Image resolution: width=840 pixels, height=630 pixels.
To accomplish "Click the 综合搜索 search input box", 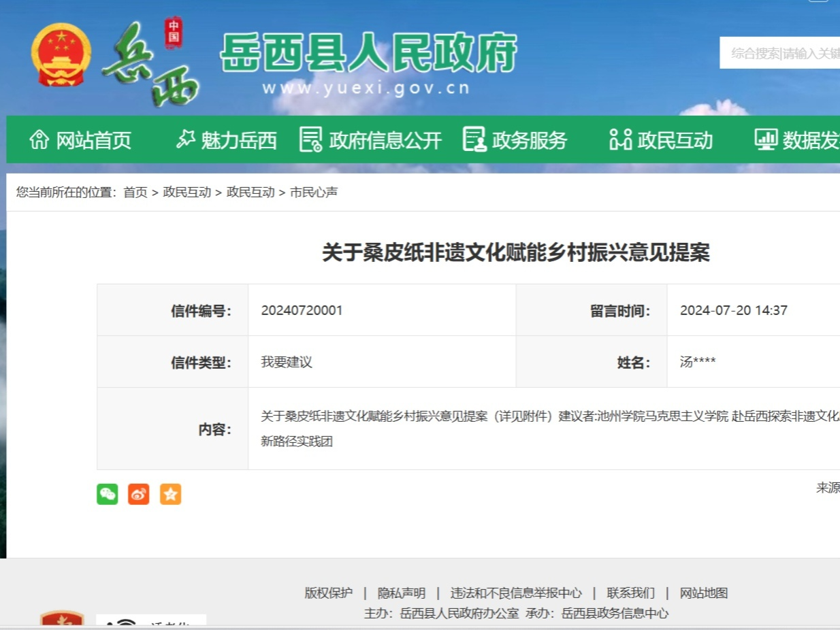I will pos(783,53).
